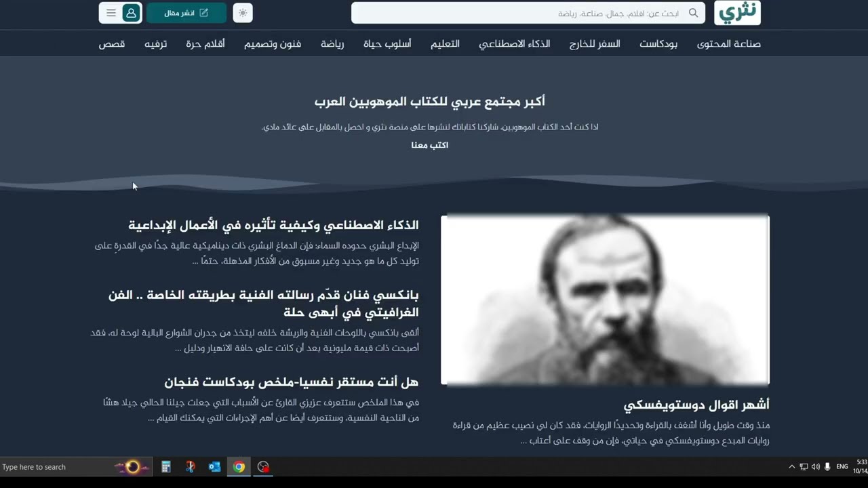
Task: Click excerpt starting منذ وقت طويل وأنا أشغف
Action: tap(611, 433)
